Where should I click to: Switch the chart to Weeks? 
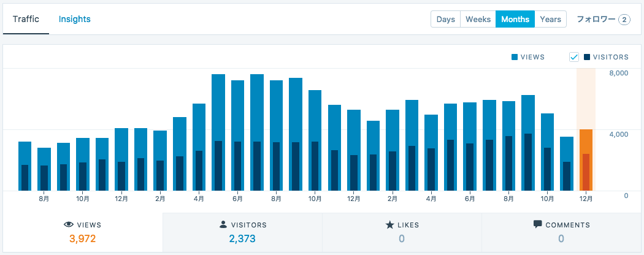[x=478, y=19]
